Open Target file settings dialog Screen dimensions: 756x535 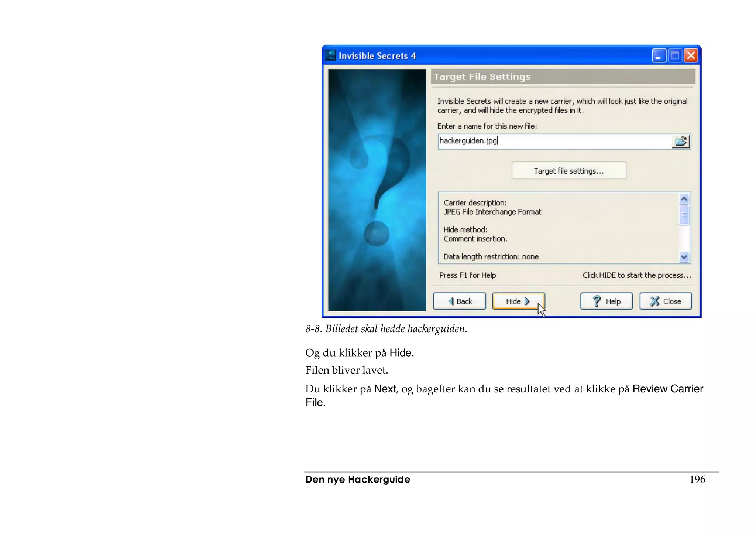coord(568,171)
